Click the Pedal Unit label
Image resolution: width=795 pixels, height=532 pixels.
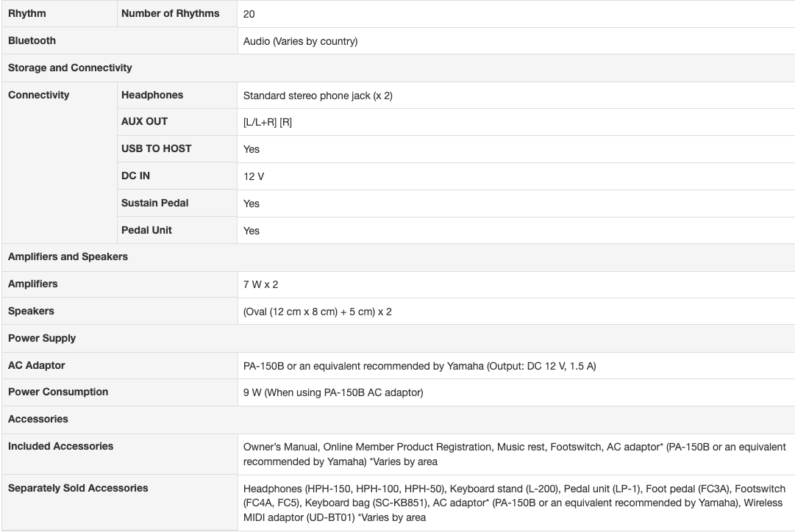[x=146, y=230]
